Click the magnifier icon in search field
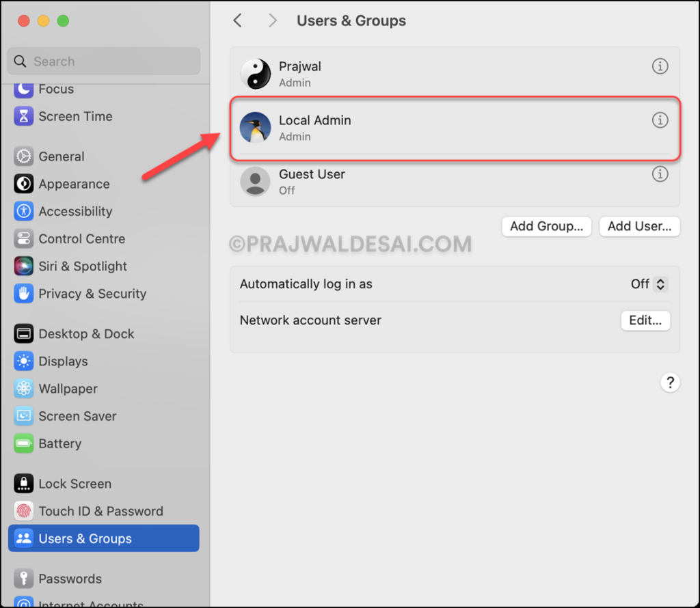The width and height of the screenshot is (700, 608). click(20, 61)
